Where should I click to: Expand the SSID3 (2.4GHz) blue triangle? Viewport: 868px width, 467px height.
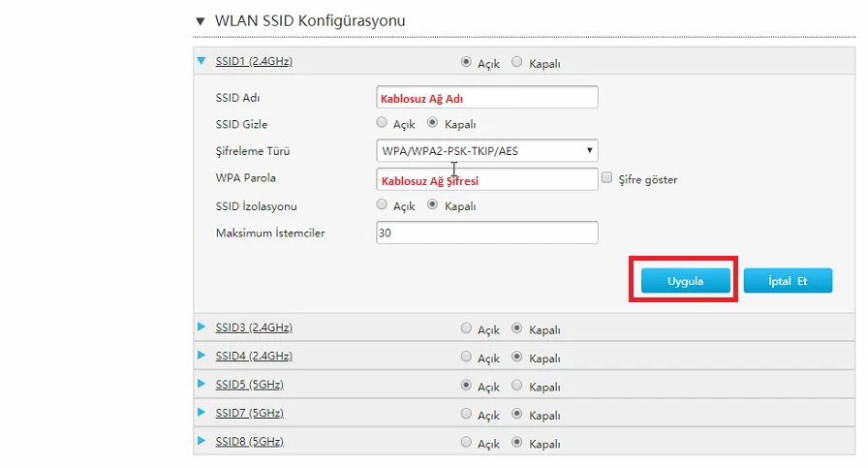click(201, 327)
